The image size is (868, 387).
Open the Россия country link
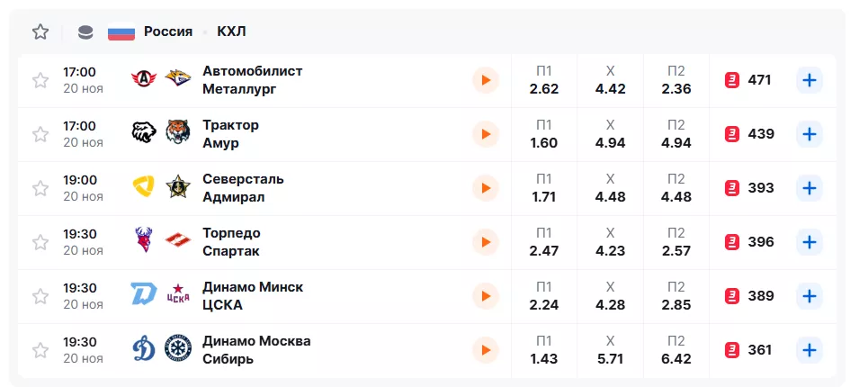point(167,31)
